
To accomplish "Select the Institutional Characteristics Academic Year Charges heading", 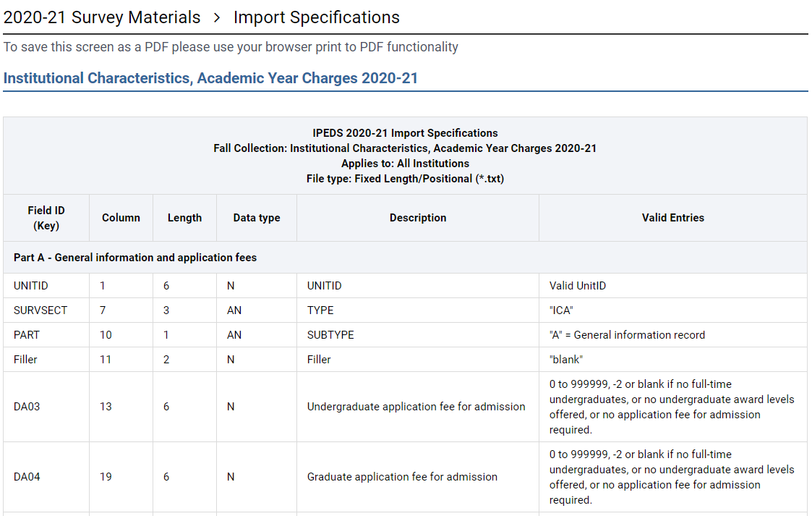I will click(x=210, y=78).
